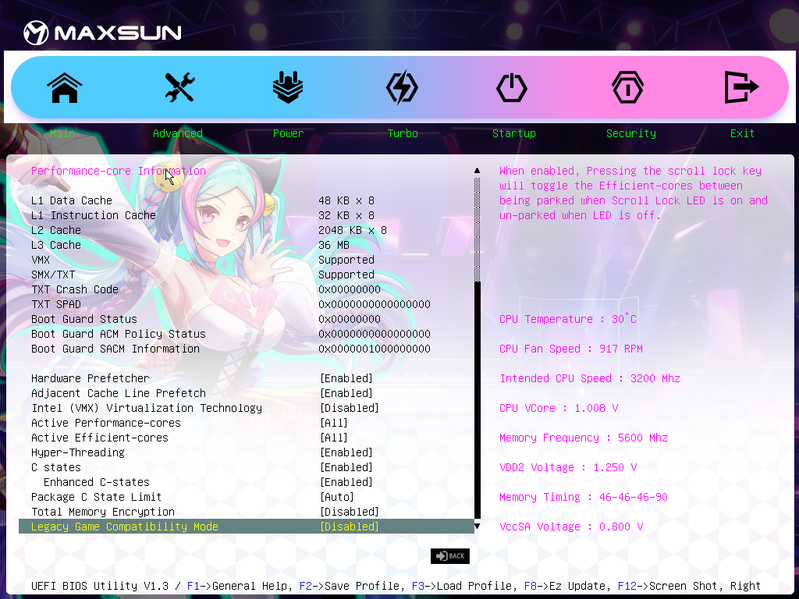Select the Exit door icon
Image resolution: width=799 pixels, height=599 pixels.
pyautogui.click(x=741, y=88)
